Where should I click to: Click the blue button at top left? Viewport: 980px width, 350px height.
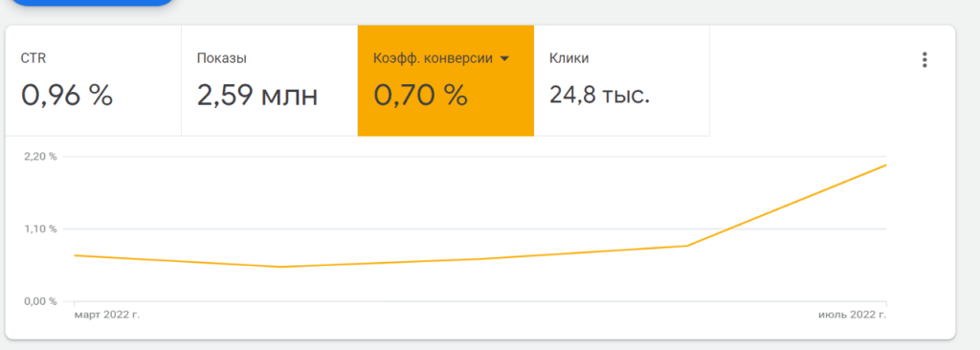[93, 3]
